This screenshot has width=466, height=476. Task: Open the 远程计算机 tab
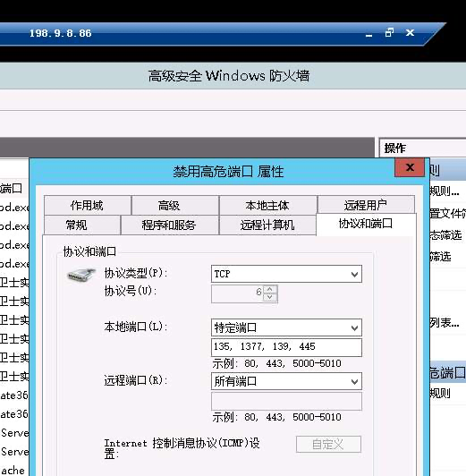point(267,225)
